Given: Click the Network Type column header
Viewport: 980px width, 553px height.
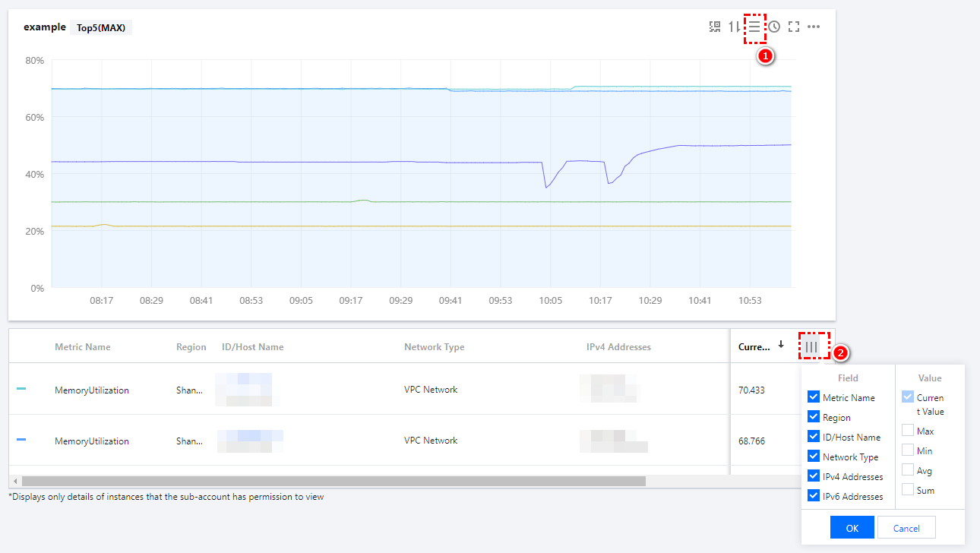Looking at the screenshot, I should click(435, 347).
